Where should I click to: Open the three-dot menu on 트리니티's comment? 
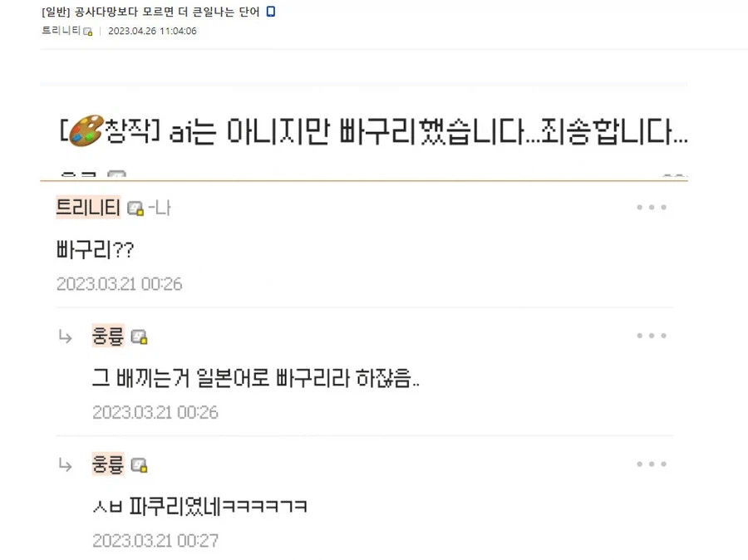pyautogui.click(x=651, y=207)
